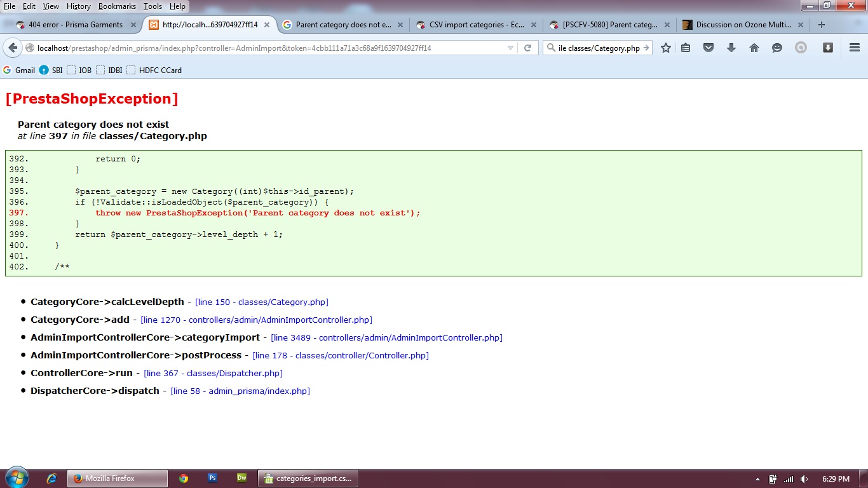Open link line 178 - classes/controller/Controller.php
The image size is (868, 488).
pos(341,356)
